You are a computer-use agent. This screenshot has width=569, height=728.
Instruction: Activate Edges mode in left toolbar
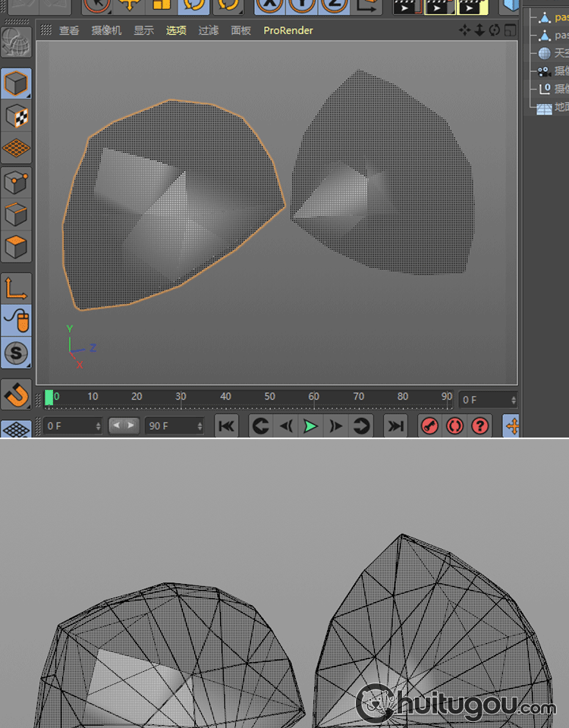(16, 215)
